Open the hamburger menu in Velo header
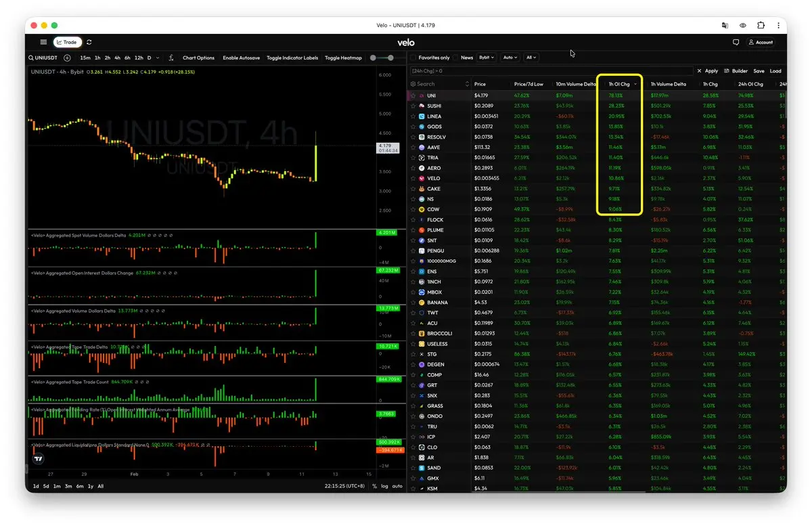Screen dimensions: 812x526 [x=43, y=42]
